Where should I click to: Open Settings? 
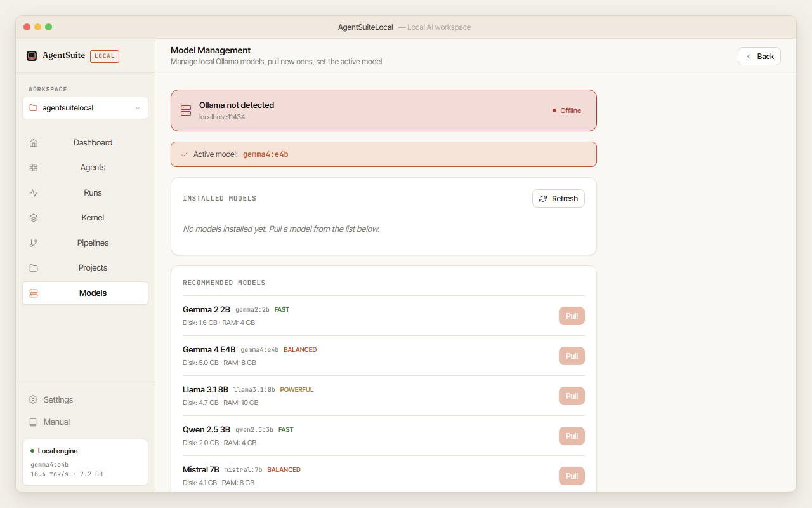click(x=85, y=400)
